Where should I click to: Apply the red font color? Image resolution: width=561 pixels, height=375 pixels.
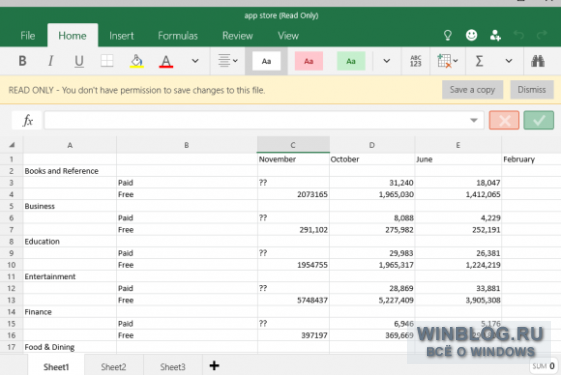(x=166, y=61)
